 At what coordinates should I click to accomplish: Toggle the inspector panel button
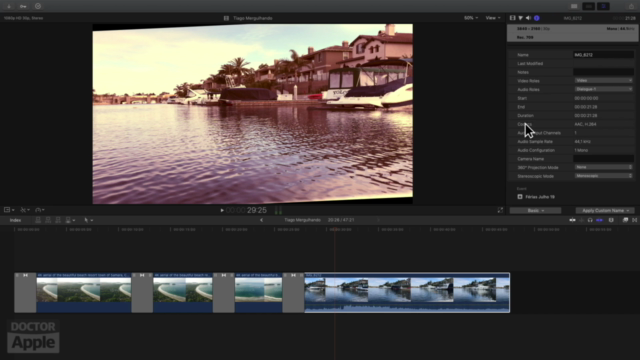coord(603,6)
